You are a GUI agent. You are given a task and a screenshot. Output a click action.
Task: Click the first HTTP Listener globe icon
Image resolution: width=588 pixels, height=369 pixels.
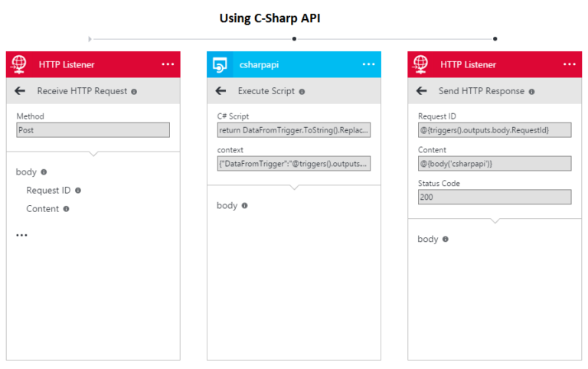(x=18, y=64)
